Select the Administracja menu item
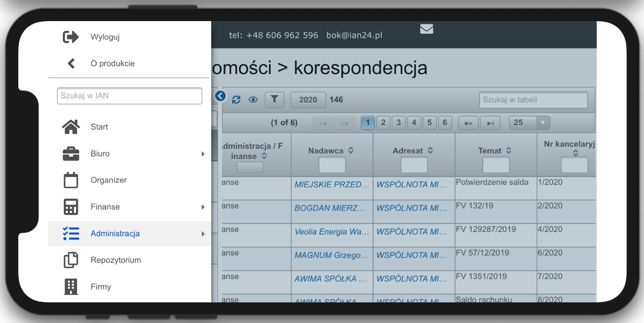The image size is (644, 323). click(115, 233)
